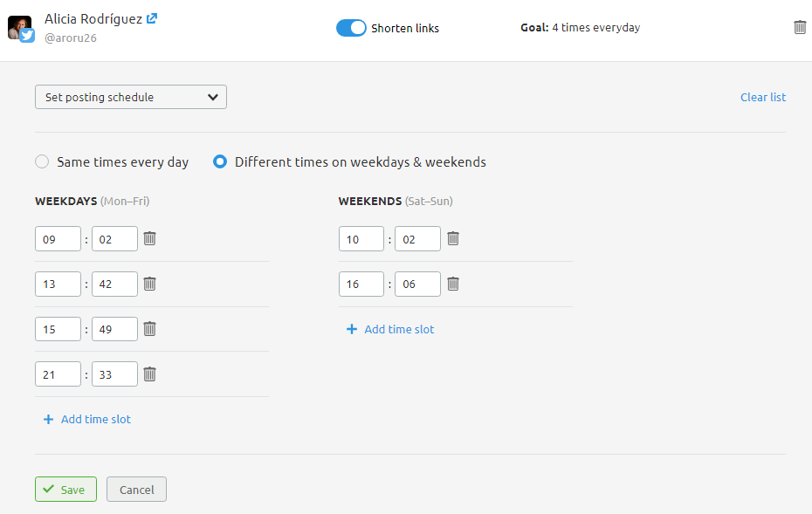812x514 pixels.
Task: Select the "Same times every day" option
Action: [41, 161]
